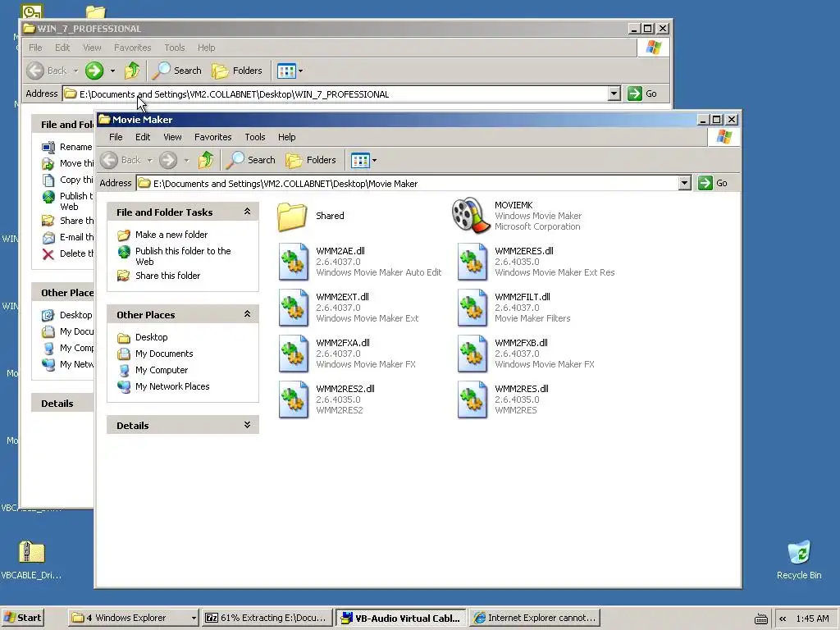Open Views icon in Movie Maker toolbar
This screenshot has width=840, height=630.
click(x=360, y=160)
